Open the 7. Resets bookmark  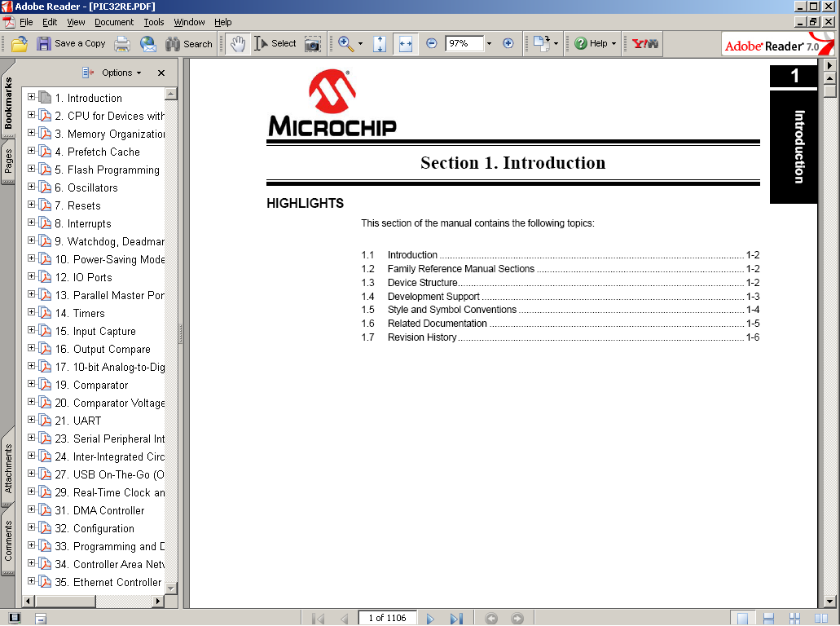pyautogui.click(x=77, y=205)
